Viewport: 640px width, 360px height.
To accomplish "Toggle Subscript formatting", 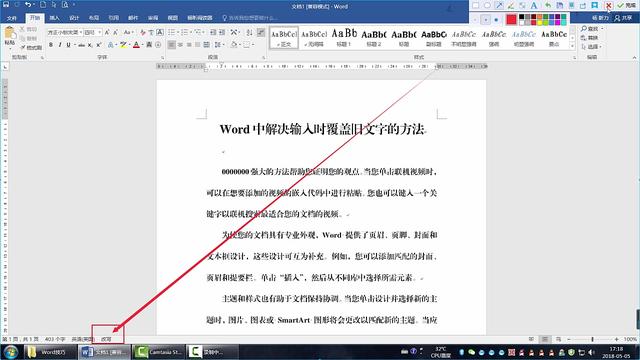I will pyautogui.click(x=90, y=44).
